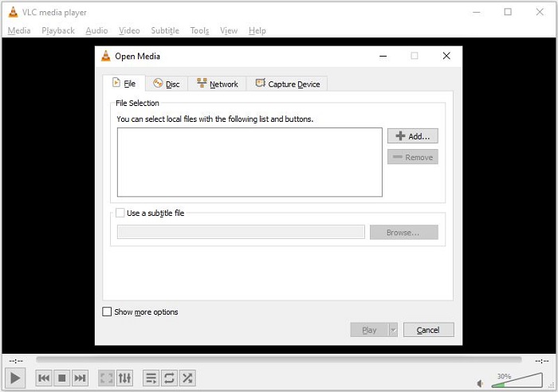Check Show more options
This screenshot has height=392, width=558.
click(107, 312)
